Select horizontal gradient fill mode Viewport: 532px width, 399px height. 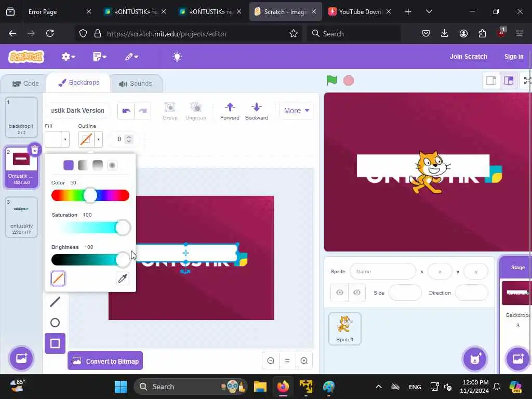point(83,165)
